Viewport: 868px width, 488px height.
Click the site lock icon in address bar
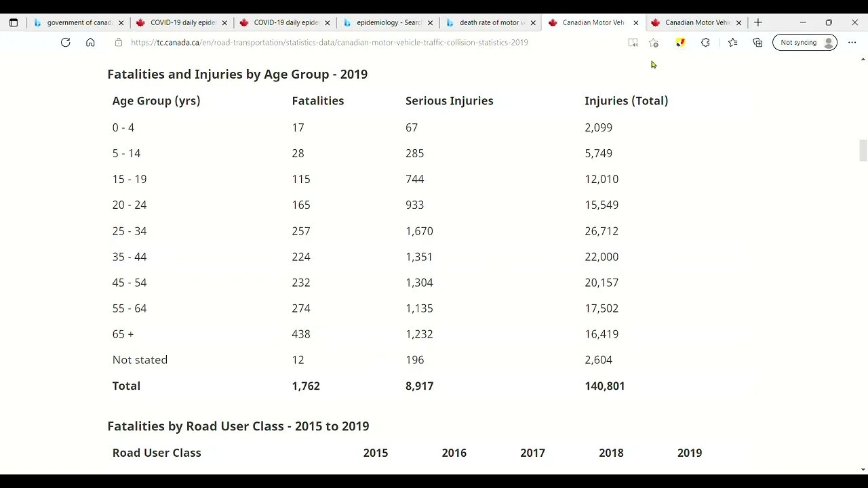tap(118, 42)
